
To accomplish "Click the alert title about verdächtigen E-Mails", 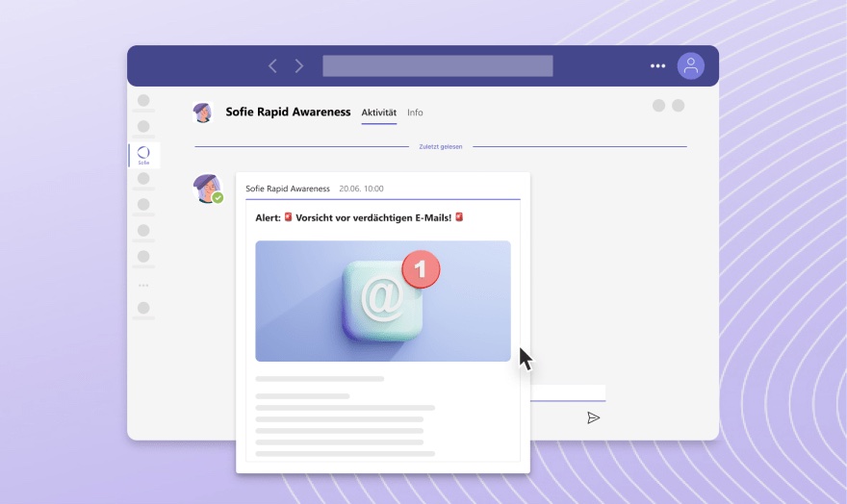I will point(359,217).
